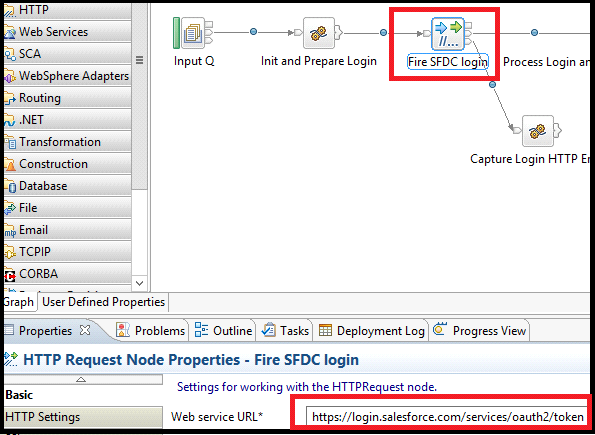Open the Email palette drawer

click(68, 230)
